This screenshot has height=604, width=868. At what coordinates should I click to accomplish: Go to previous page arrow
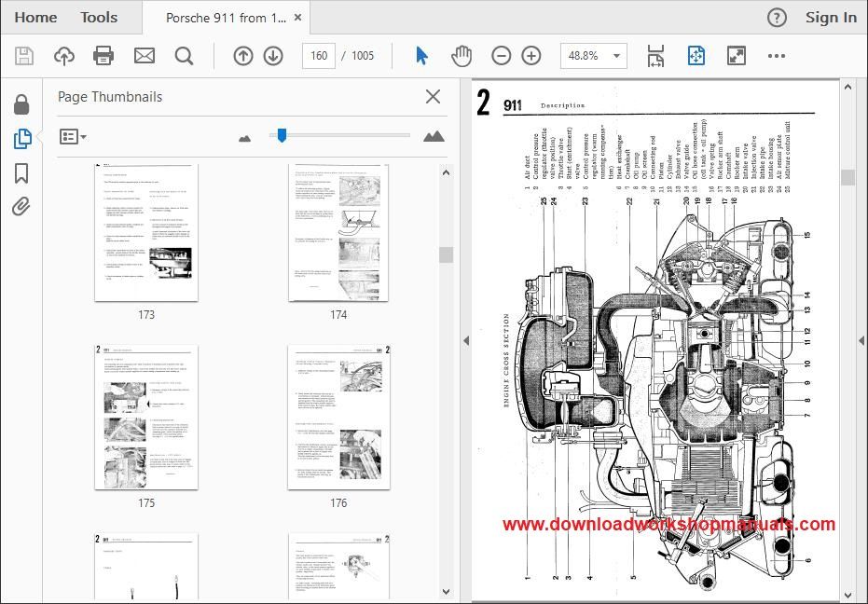[x=243, y=56]
